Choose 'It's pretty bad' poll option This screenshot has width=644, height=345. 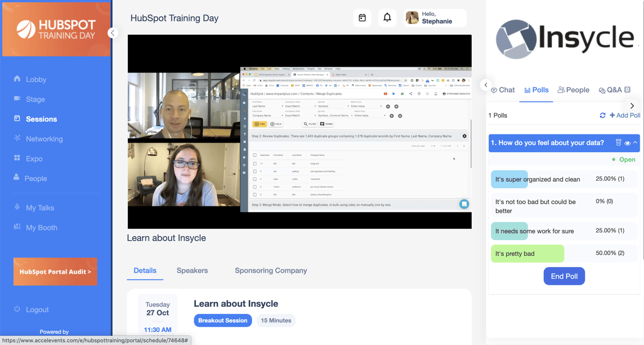click(x=564, y=254)
